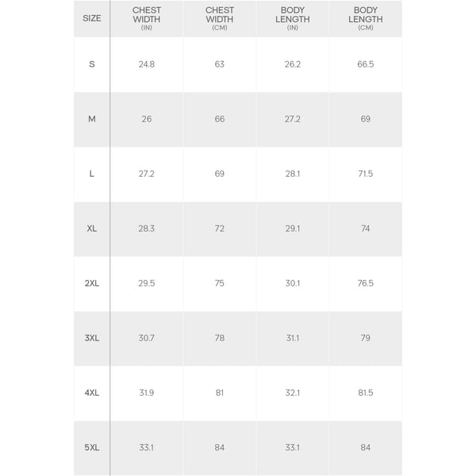Click the CHEST WIDTH (IN) column header

[x=146, y=18]
